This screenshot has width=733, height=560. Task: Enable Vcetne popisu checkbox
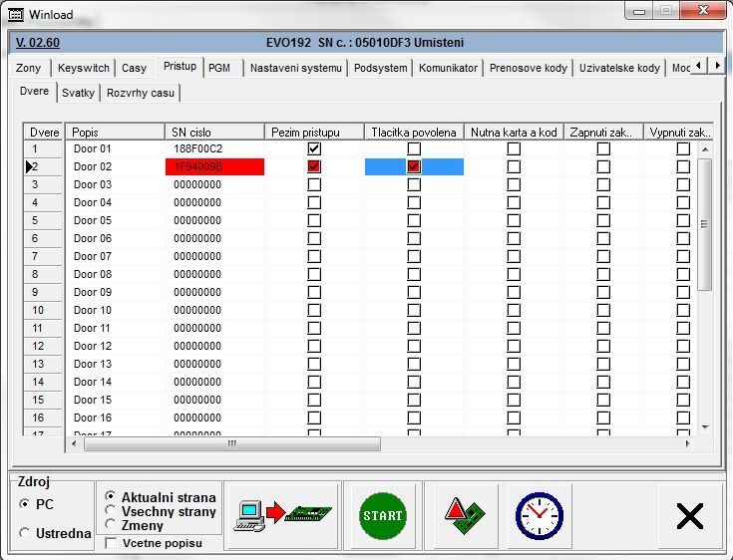click(110, 543)
